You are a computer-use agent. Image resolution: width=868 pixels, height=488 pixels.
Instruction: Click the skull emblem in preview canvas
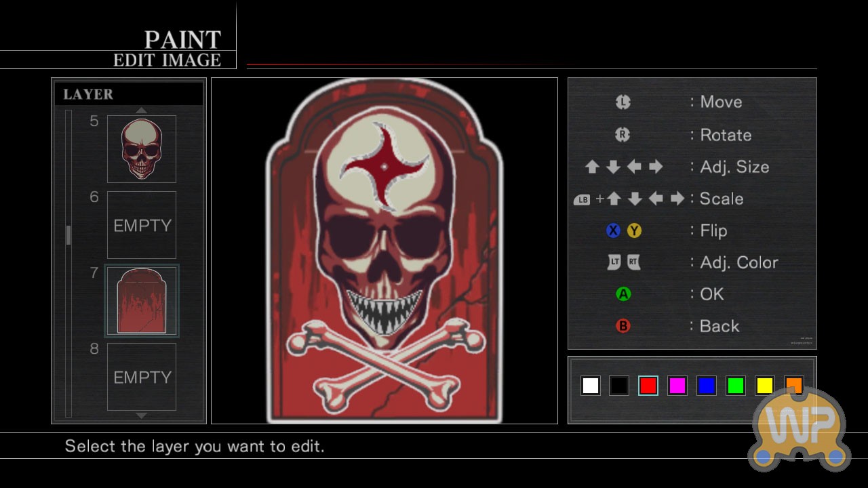pos(384,230)
